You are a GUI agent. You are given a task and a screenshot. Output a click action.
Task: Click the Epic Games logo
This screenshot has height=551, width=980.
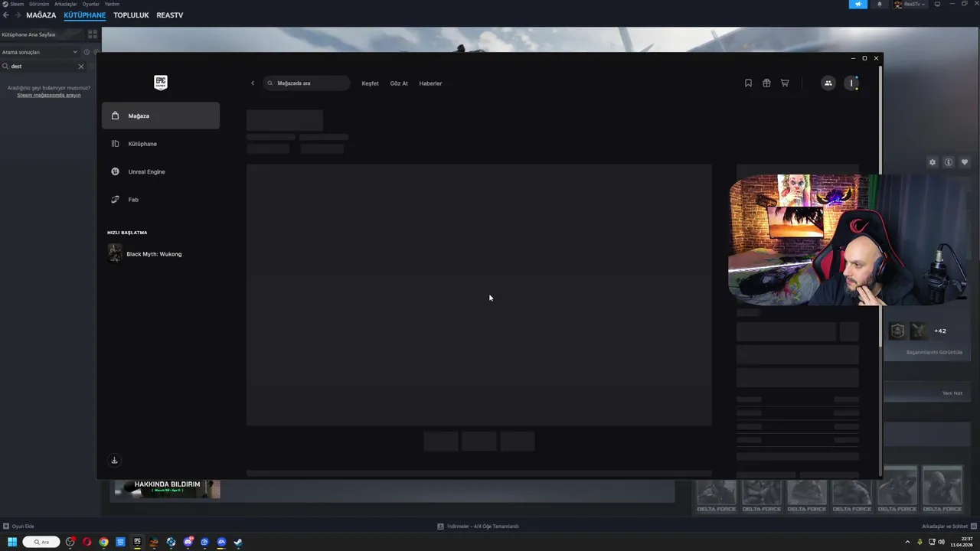(x=160, y=83)
